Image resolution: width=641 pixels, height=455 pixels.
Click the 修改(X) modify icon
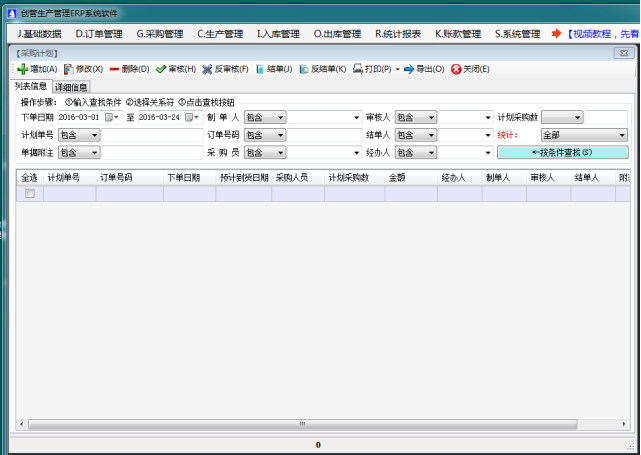coord(69,69)
